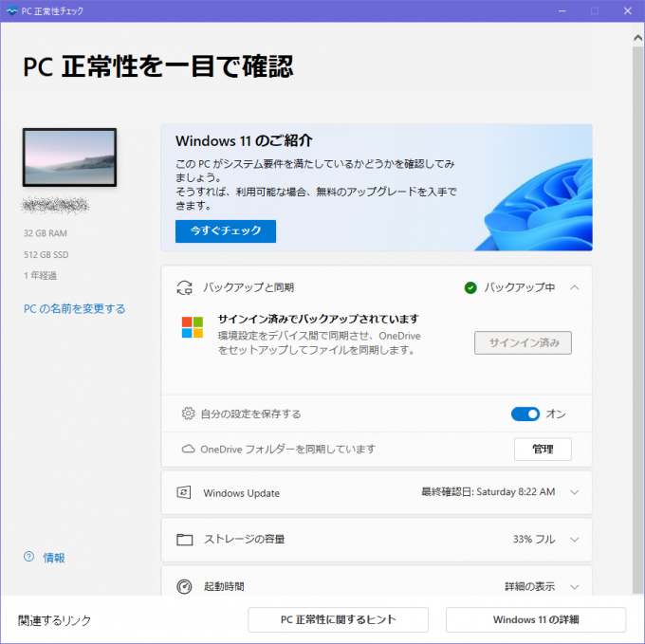The width and height of the screenshot is (645, 644).
Task: Click the PC の名前を変更する link
Action: click(74, 309)
